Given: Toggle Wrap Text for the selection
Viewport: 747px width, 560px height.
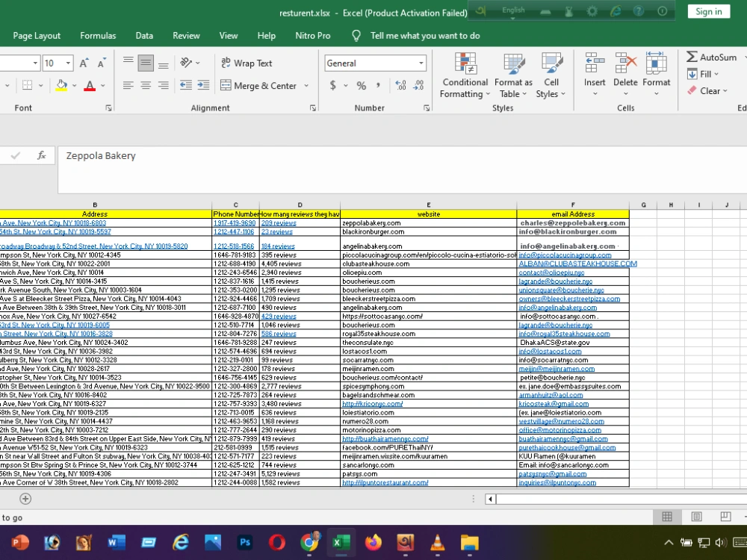Looking at the screenshot, I should [x=247, y=63].
